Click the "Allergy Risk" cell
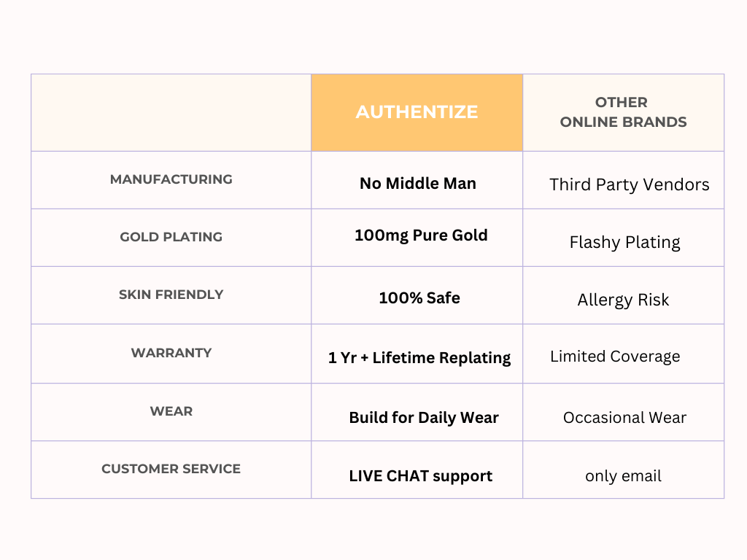Screen dimensions: 747x560 click(623, 300)
